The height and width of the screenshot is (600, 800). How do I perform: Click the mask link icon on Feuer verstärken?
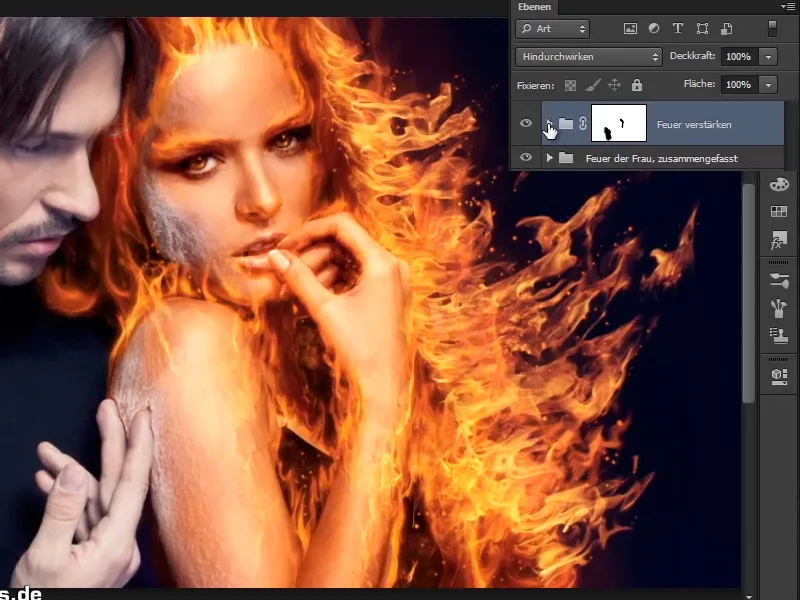[583, 123]
